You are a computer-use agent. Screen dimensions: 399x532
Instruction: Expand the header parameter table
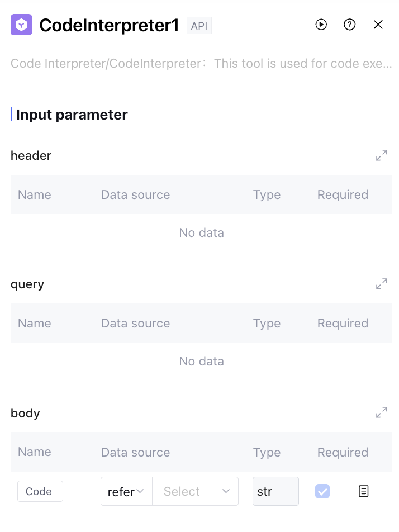click(x=382, y=155)
